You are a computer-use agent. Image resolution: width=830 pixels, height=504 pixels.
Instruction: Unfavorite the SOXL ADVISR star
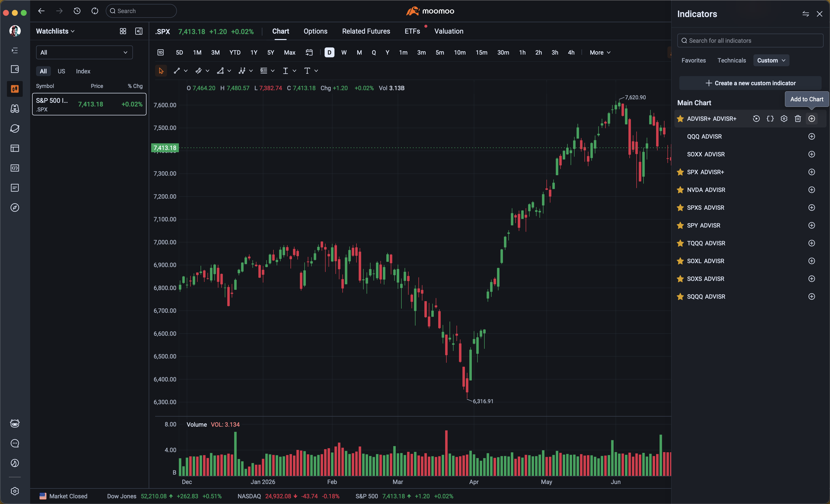click(x=681, y=261)
